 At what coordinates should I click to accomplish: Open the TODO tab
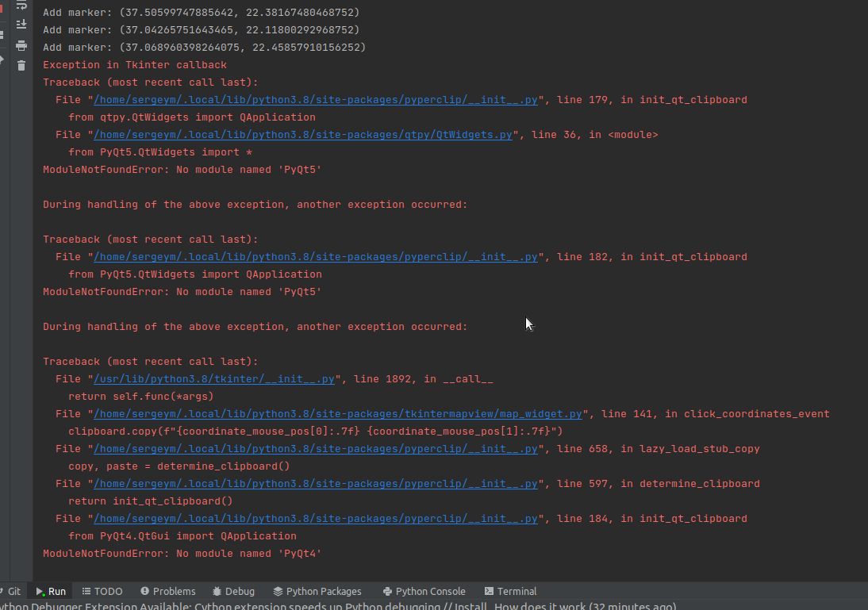[x=102, y=591]
